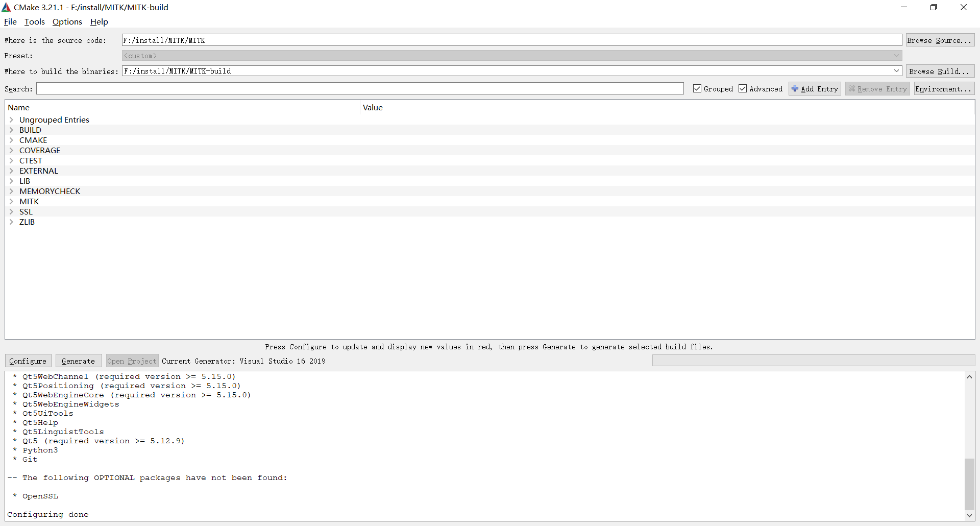Toggle the Grouped checkbox
Screen dimensions: 980x526
[697, 88]
